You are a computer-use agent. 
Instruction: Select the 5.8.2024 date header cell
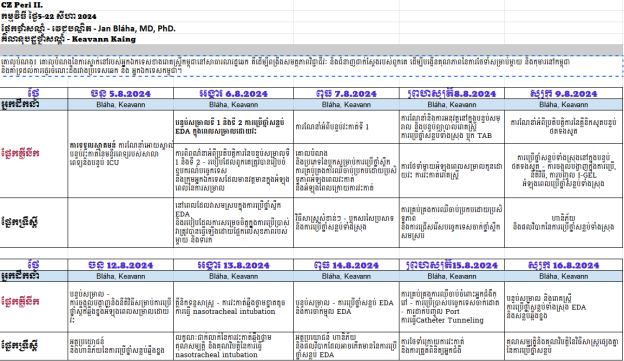pos(121,94)
